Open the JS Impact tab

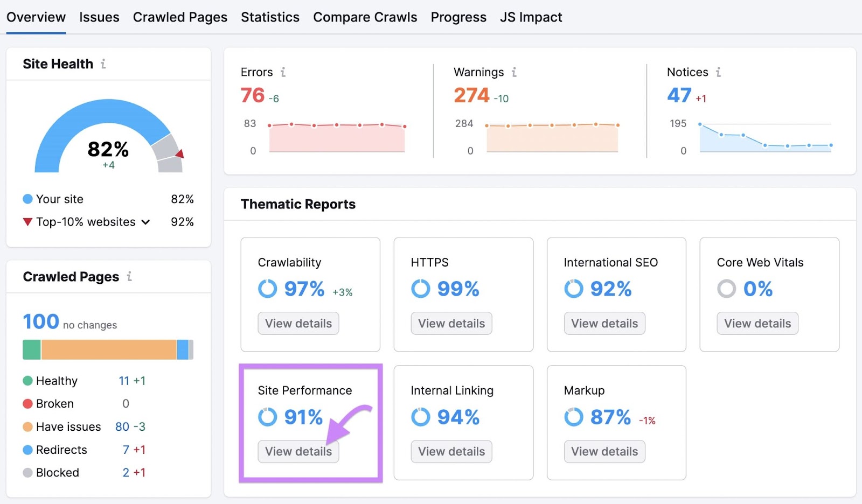531,17
